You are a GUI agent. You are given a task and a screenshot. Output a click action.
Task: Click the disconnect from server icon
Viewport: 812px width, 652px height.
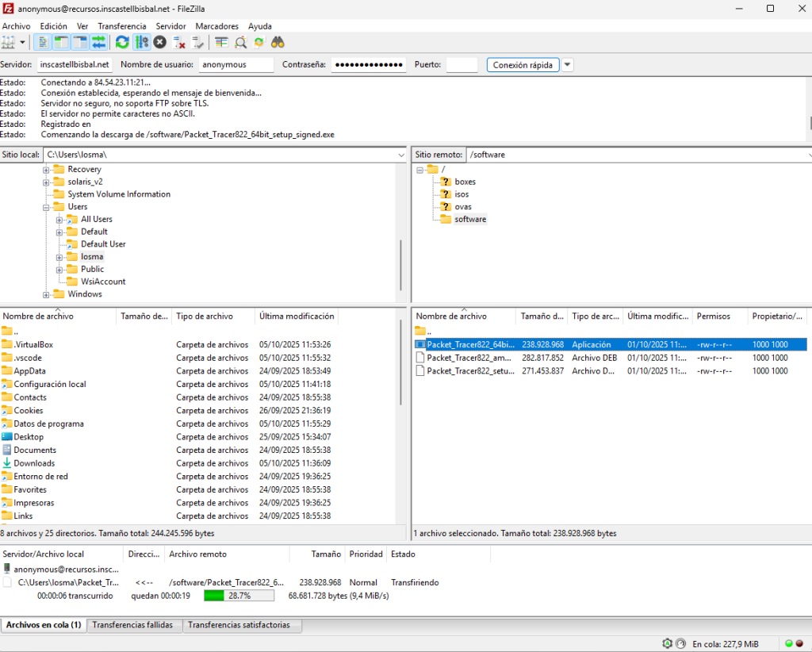coord(179,42)
